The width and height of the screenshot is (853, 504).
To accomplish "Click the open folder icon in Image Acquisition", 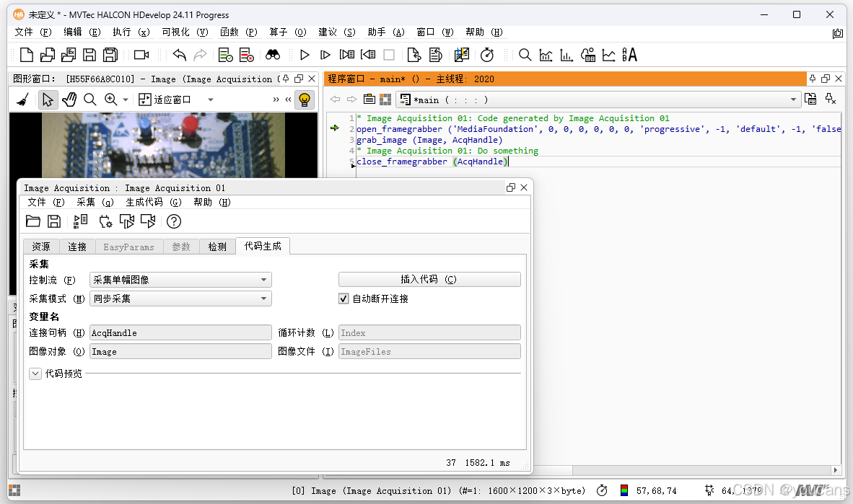I will [33, 221].
